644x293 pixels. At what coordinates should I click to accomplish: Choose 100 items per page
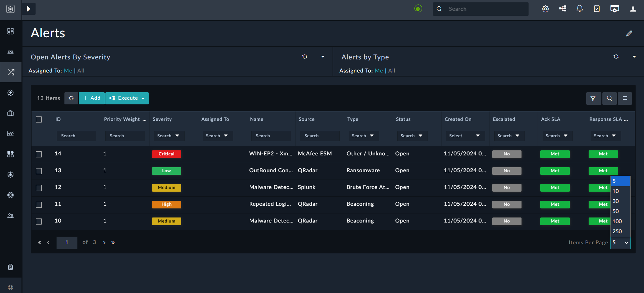620,222
